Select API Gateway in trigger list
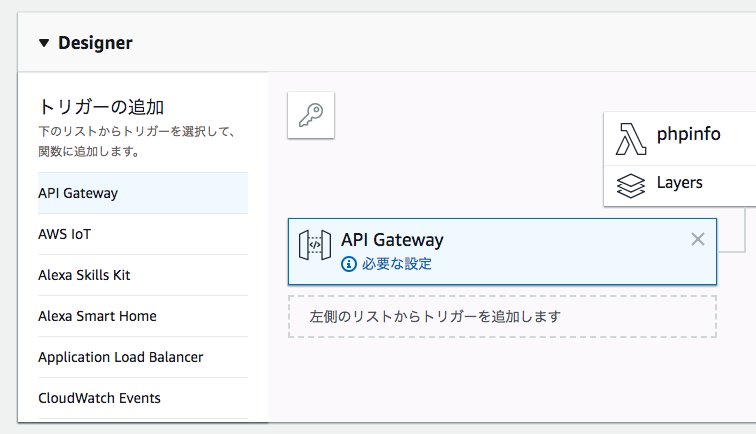Screen dimensions: 756x434 143,193
